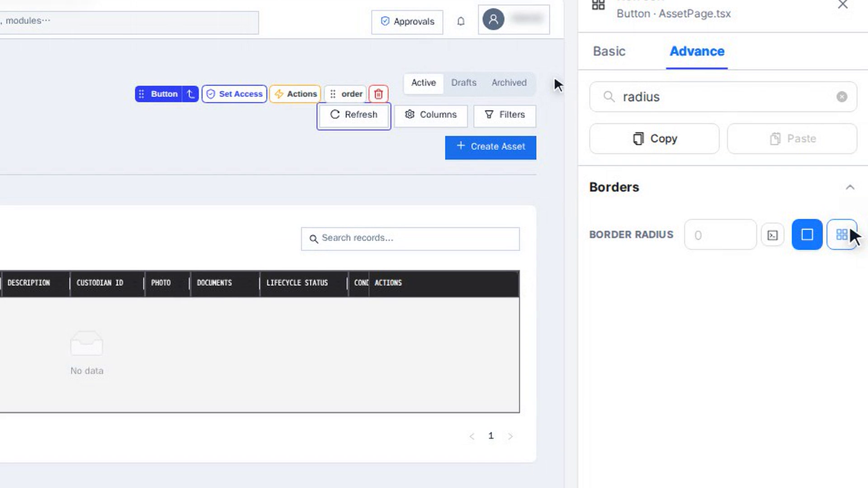
Task: Select page 1 in pagination
Action: click(491, 436)
